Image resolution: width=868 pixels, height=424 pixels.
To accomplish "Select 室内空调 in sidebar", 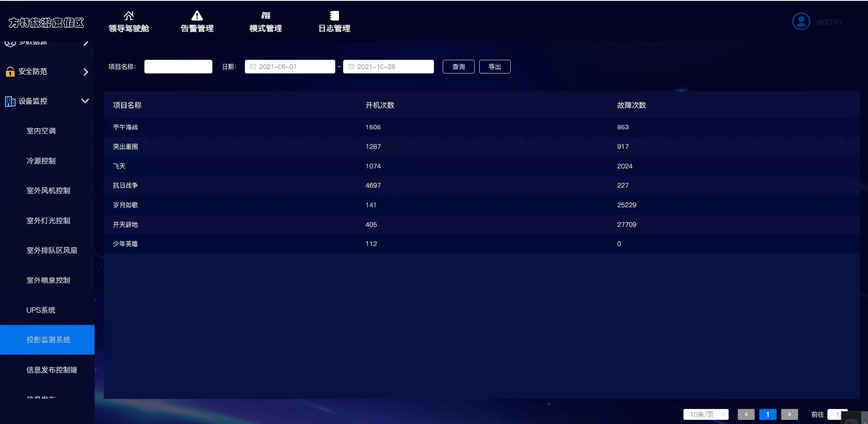I will 41,131.
